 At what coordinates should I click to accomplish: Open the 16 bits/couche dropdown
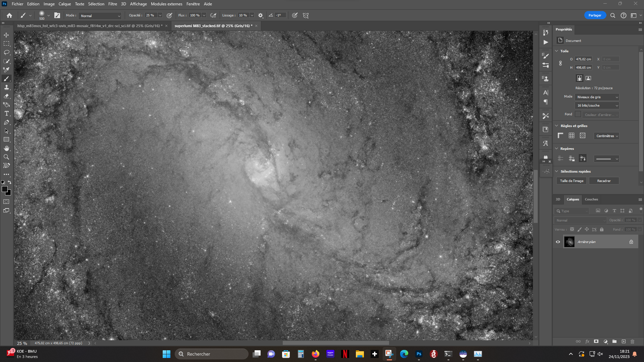597,105
